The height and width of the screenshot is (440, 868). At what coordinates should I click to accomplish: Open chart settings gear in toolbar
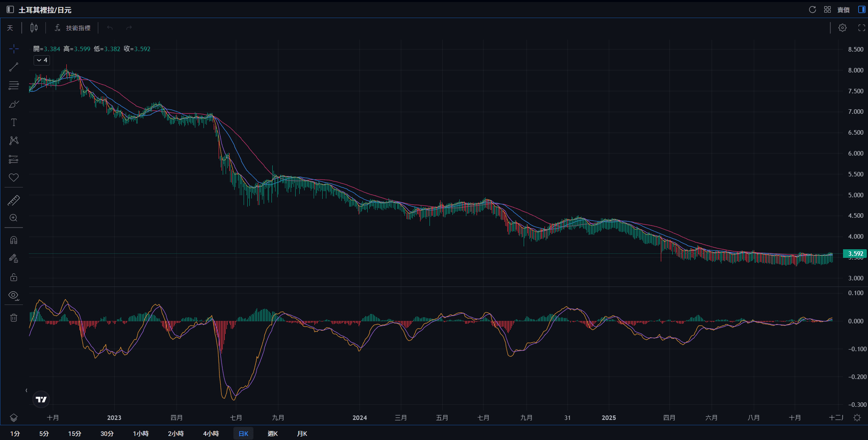click(x=842, y=28)
